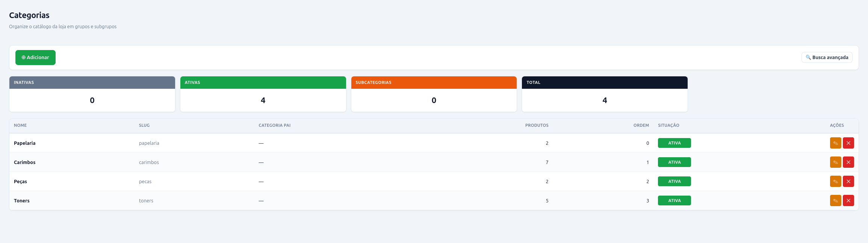Image resolution: width=868 pixels, height=243 pixels.
Task: Toggle the ATIVA status of Toners
Action: click(x=674, y=200)
